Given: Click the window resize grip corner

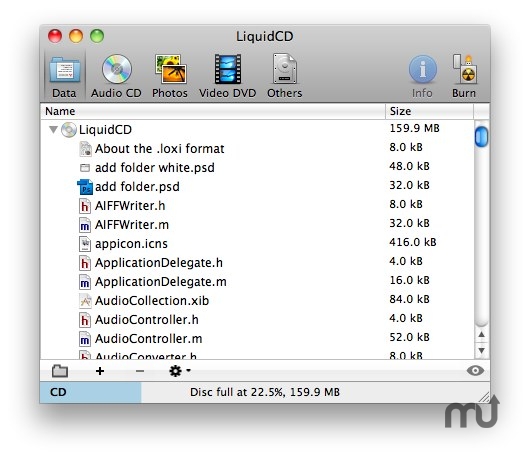Looking at the screenshot, I should pyautogui.click(x=485, y=397).
